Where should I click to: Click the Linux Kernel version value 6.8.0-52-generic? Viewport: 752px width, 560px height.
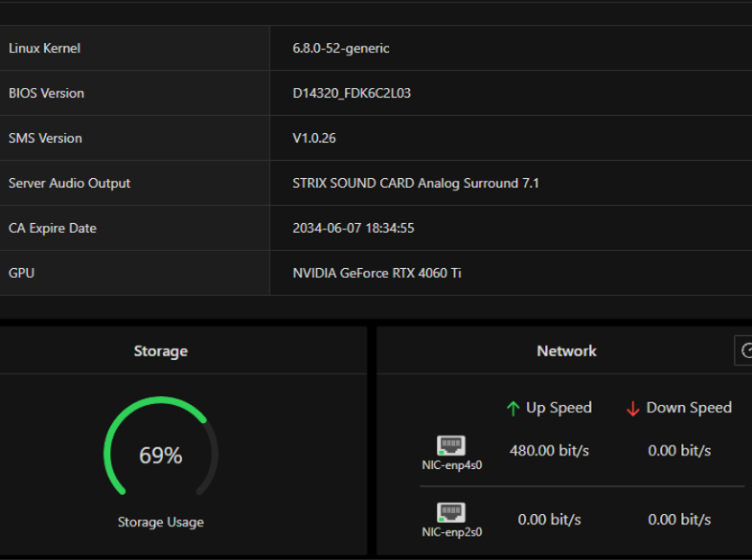coord(341,48)
